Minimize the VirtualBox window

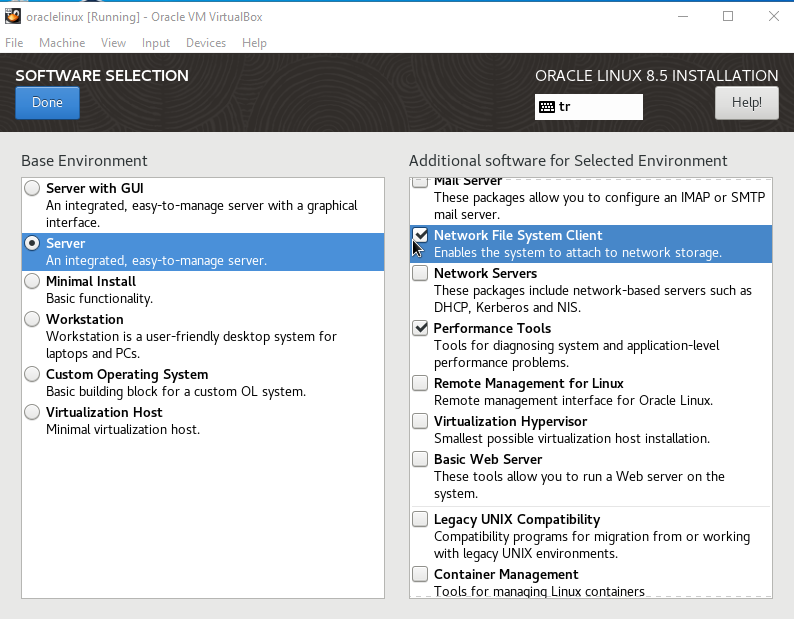coord(683,16)
